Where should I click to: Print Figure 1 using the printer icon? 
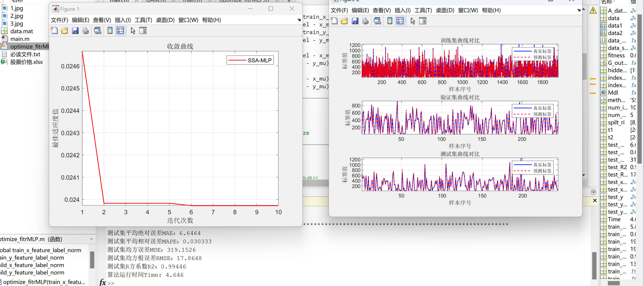pyautogui.click(x=86, y=31)
